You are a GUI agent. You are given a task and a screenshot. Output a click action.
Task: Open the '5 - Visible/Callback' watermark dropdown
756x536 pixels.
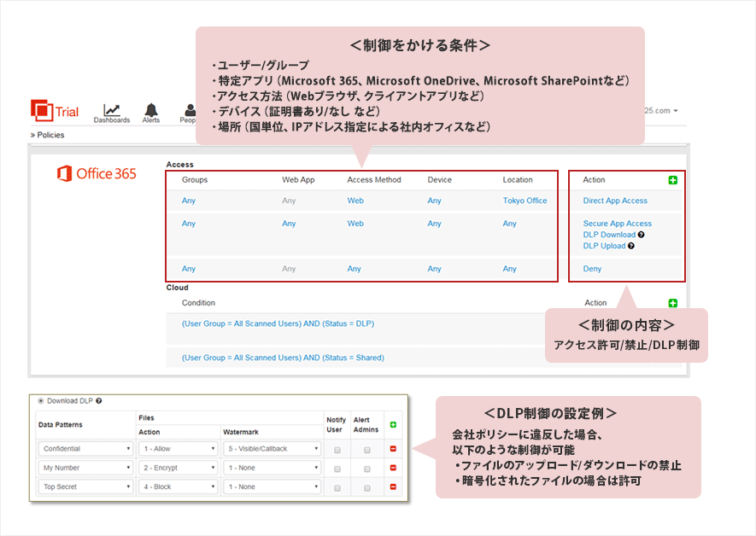[x=273, y=449]
